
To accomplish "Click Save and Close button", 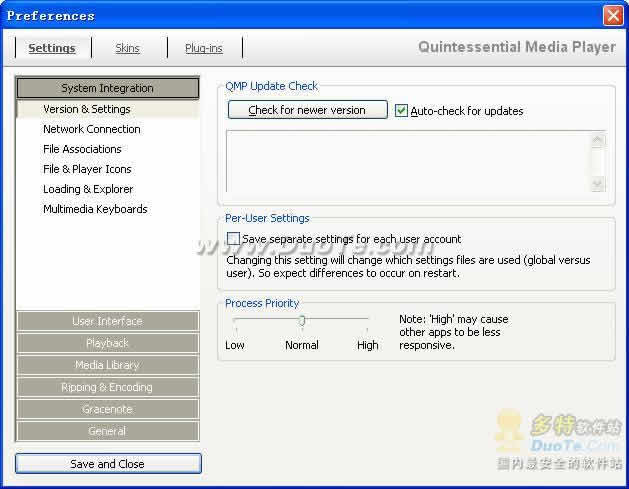I will 108,464.
